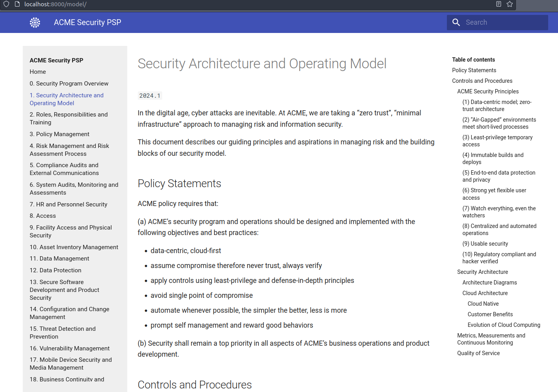Image resolution: width=558 pixels, height=392 pixels.
Task: Go to Cloud Architecture in contents
Action: click(485, 293)
